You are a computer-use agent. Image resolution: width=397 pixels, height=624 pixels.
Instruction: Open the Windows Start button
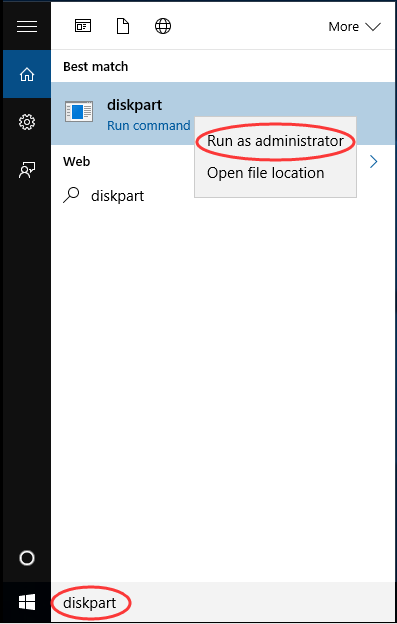(27, 603)
